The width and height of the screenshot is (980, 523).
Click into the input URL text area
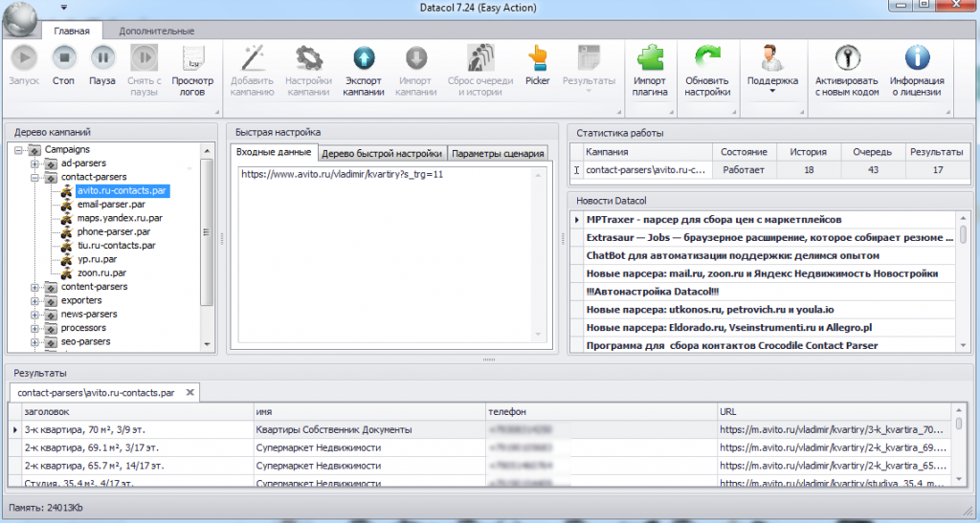click(391, 254)
